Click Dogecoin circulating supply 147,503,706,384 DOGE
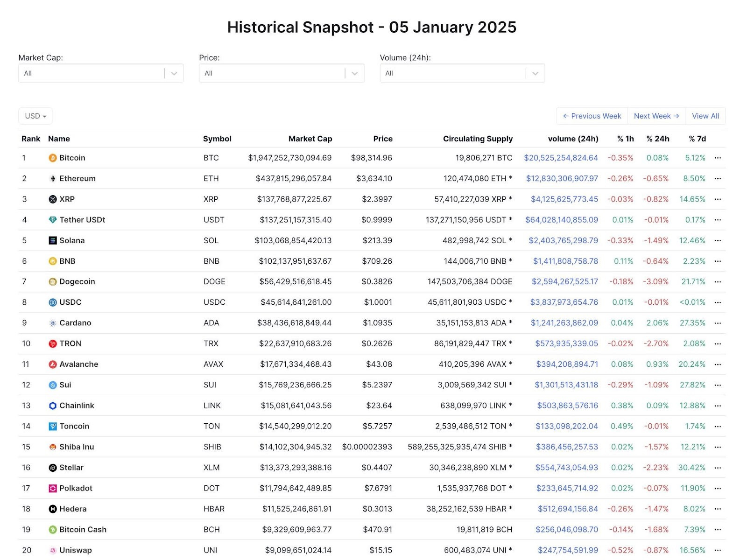The image size is (747, 560). [470, 282]
